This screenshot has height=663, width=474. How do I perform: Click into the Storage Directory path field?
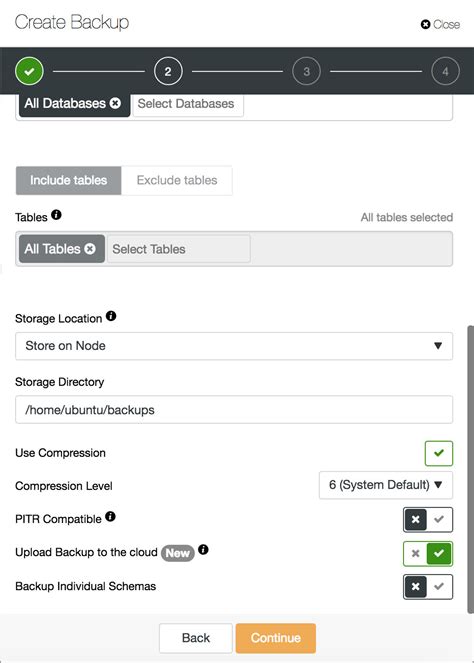point(234,409)
